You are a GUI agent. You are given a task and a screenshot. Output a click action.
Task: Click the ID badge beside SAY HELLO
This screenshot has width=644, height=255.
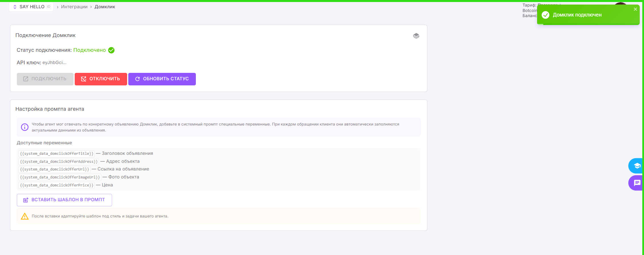pyautogui.click(x=49, y=7)
